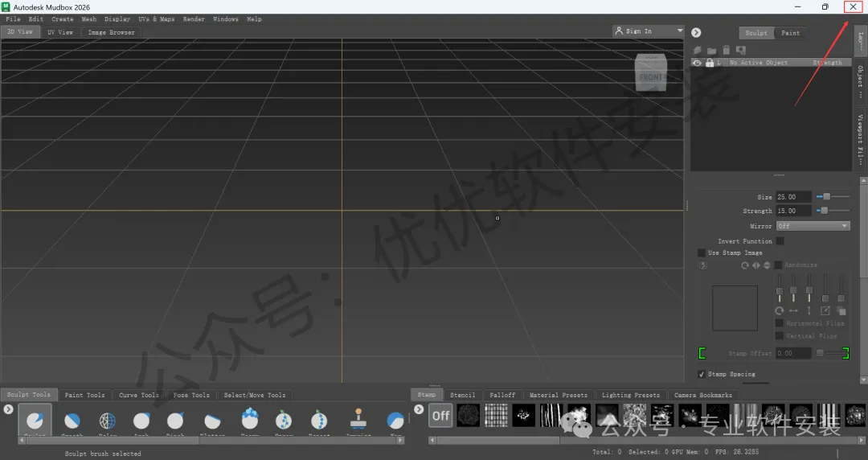Select the Repeat brush tool
The image size is (868, 460).
click(319, 420)
